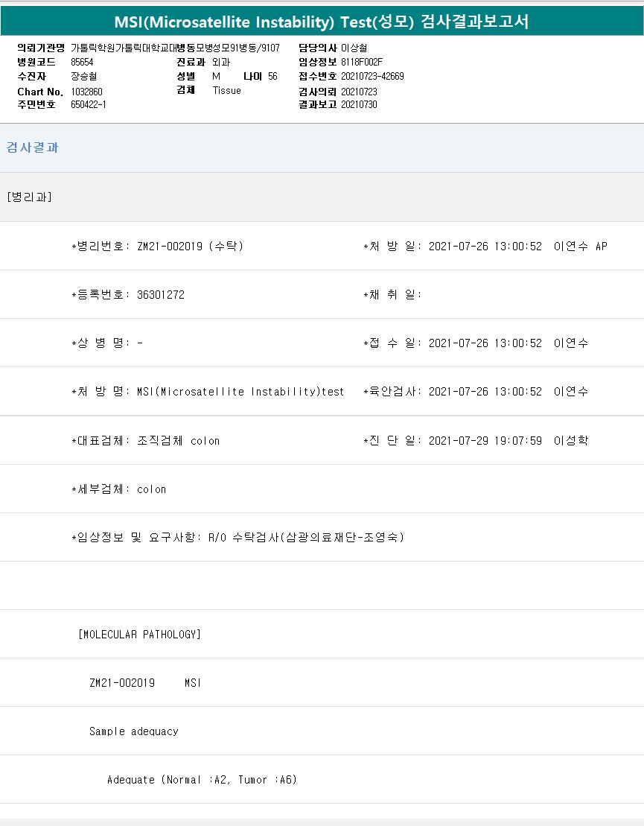
Task: Select Adequate (Normal :A2, Tumor :A6) text
Action: point(202,780)
